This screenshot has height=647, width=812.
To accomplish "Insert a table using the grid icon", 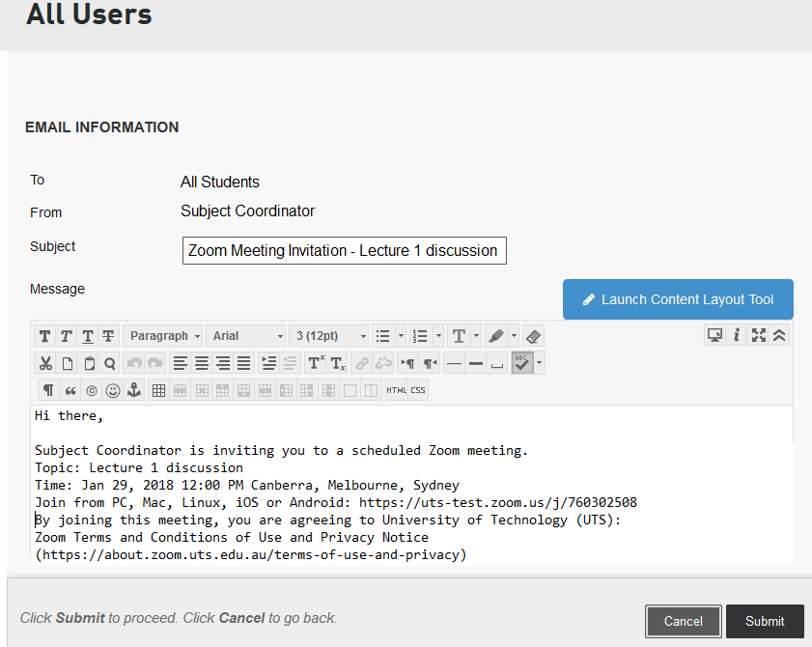I will click(159, 390).
